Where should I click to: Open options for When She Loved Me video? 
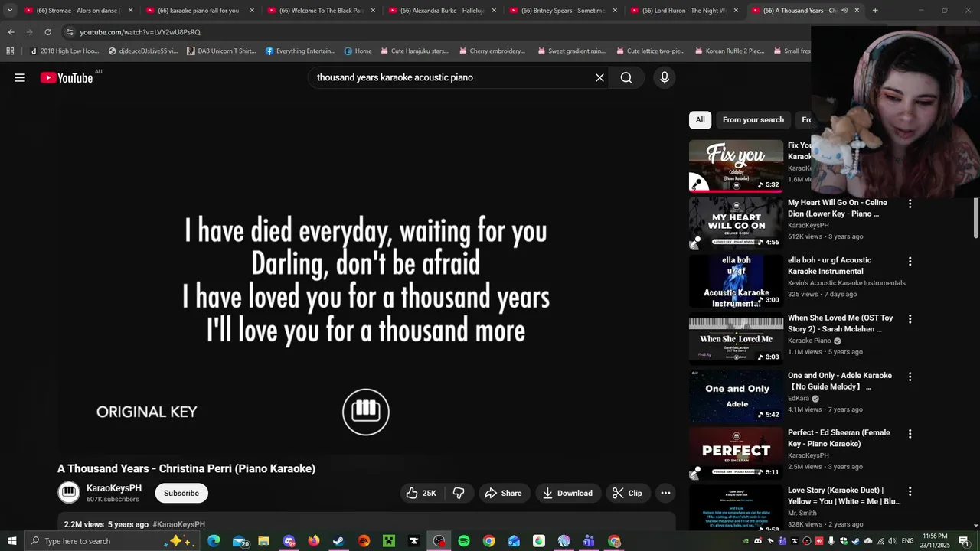[910, 318]
